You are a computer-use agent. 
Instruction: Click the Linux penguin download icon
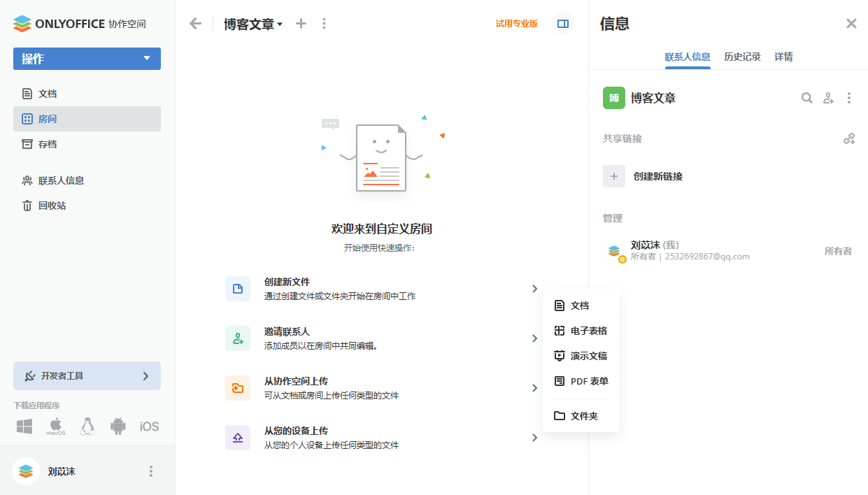[87, 426]
